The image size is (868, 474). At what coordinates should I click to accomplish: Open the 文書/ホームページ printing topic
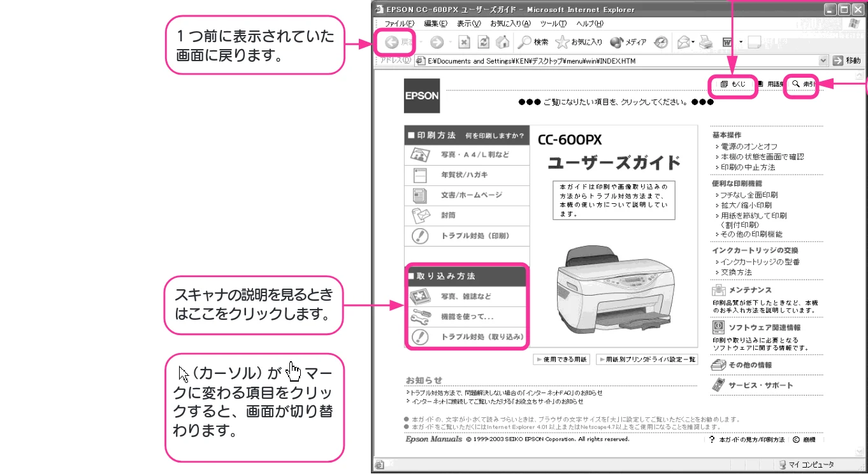coord(467,195)
